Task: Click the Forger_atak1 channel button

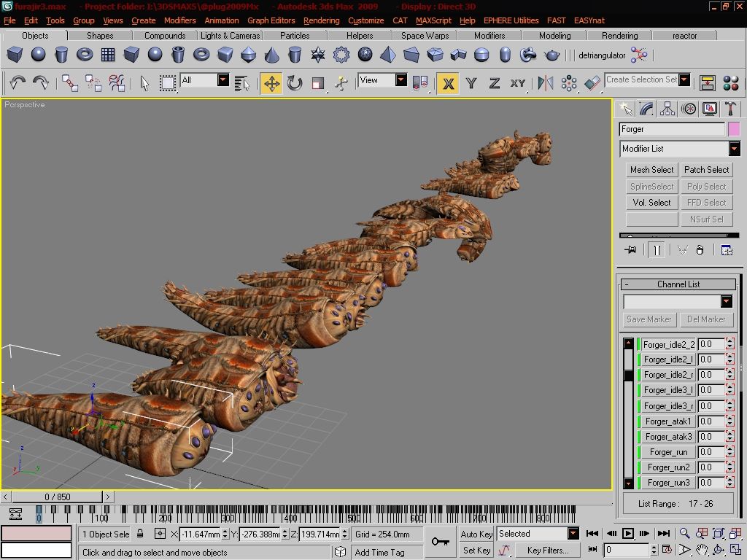Action: (668, 421)
